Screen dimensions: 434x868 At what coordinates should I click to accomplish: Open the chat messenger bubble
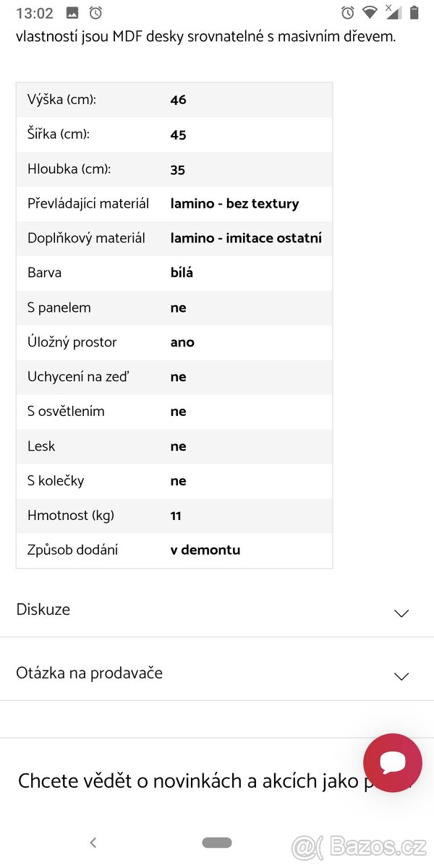point(392,762)
